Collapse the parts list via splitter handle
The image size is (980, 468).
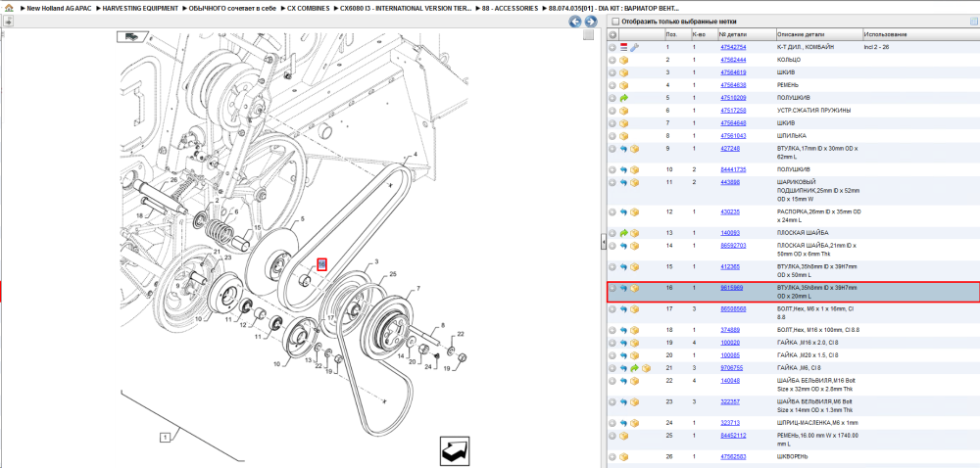(x=603, y=241)
